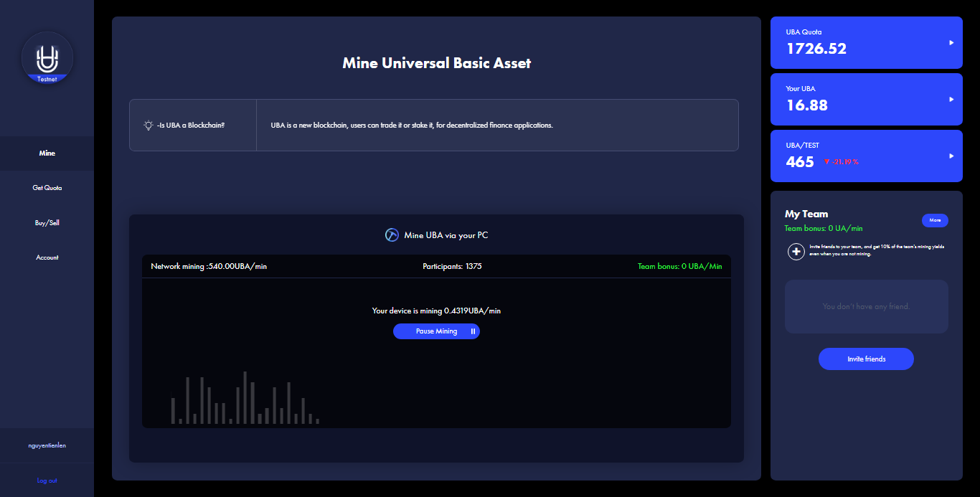Click the lightbulb icon beside the blockchain question

tap(148, 125)
